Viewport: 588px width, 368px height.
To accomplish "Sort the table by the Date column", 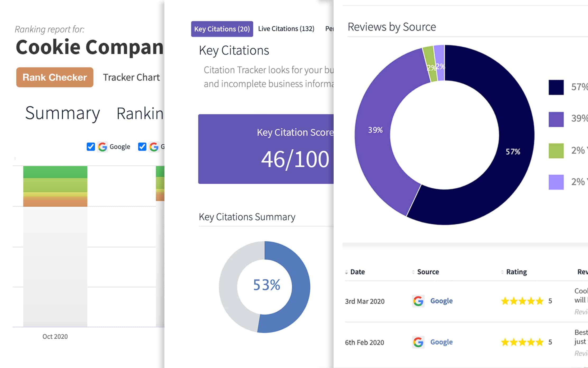I will [358, 272].
